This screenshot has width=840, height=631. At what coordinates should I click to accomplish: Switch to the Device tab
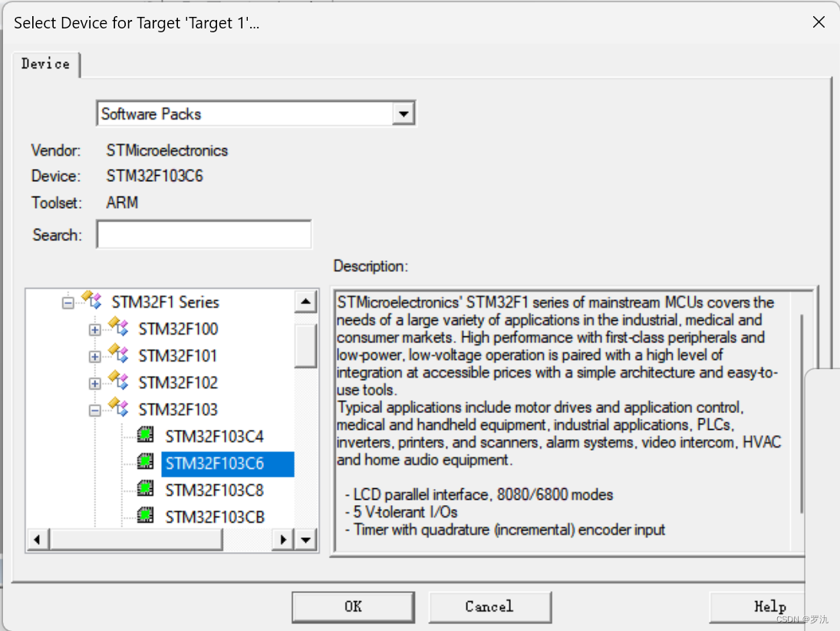45,64
